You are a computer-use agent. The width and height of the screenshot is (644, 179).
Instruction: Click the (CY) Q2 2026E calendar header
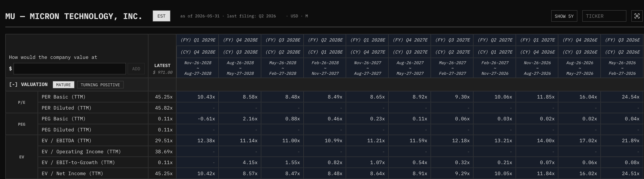click(x=622, y=52)
